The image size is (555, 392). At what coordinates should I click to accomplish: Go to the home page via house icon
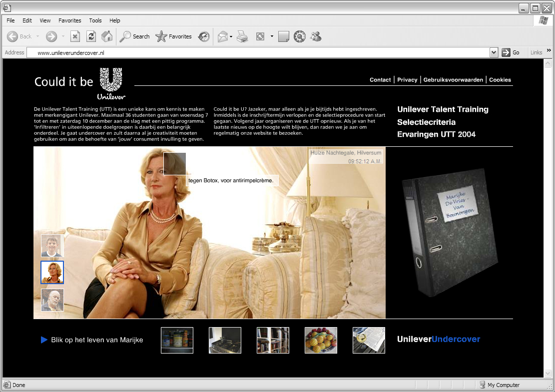coord(107,36)
